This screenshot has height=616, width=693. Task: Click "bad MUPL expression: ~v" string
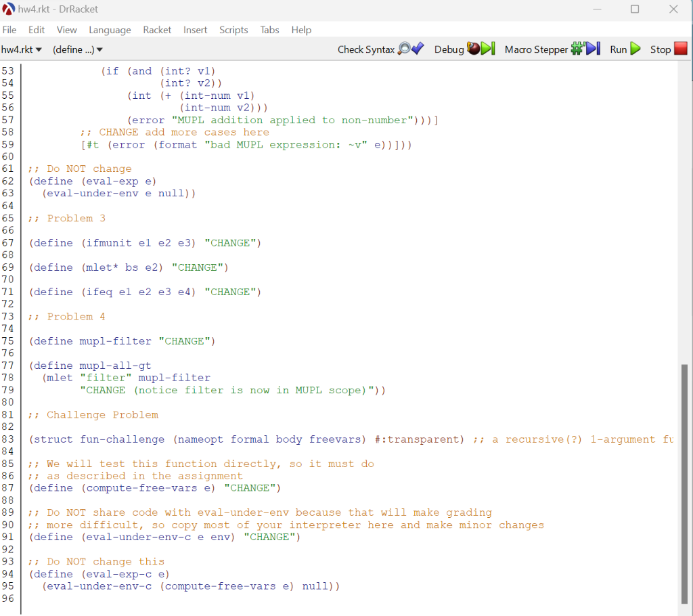point(286,145)
